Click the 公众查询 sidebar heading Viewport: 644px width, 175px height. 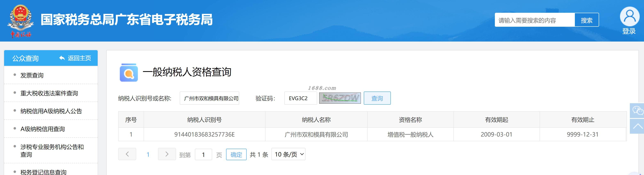[x=25, y=58]
